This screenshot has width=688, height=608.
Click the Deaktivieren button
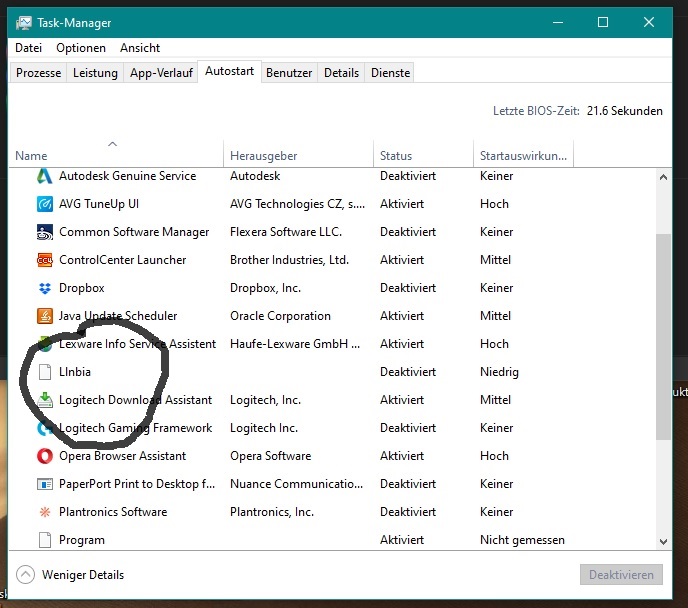621,575
